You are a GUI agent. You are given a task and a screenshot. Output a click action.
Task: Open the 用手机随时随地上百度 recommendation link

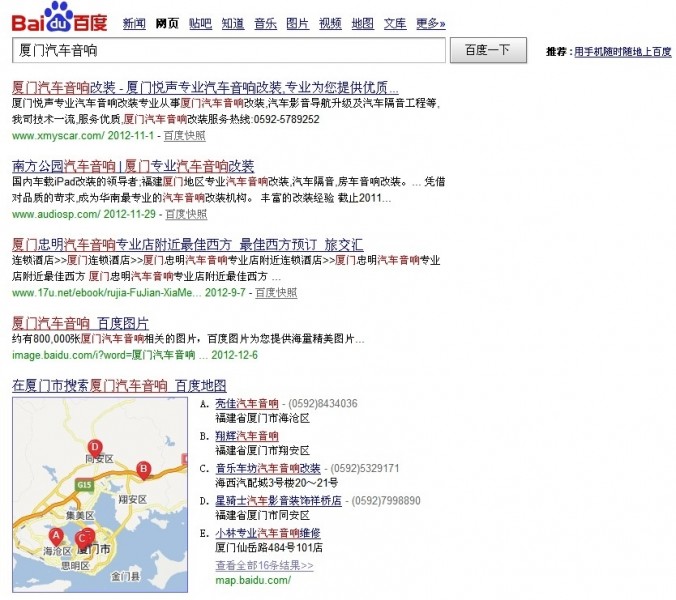pos(623,52)
